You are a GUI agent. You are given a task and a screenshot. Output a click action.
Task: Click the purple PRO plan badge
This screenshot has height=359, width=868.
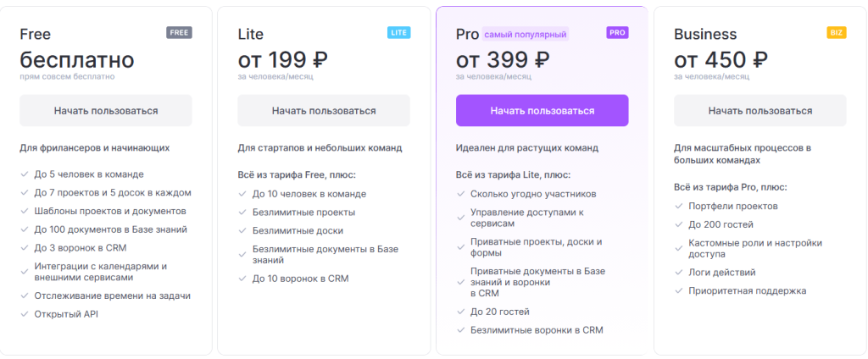pos(617,33)
